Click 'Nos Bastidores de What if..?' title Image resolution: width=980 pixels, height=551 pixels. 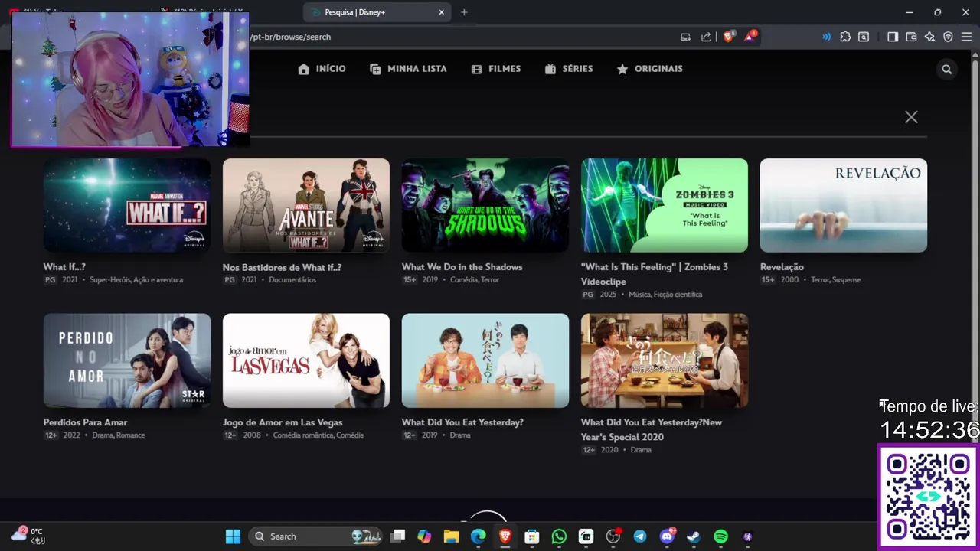282,267
